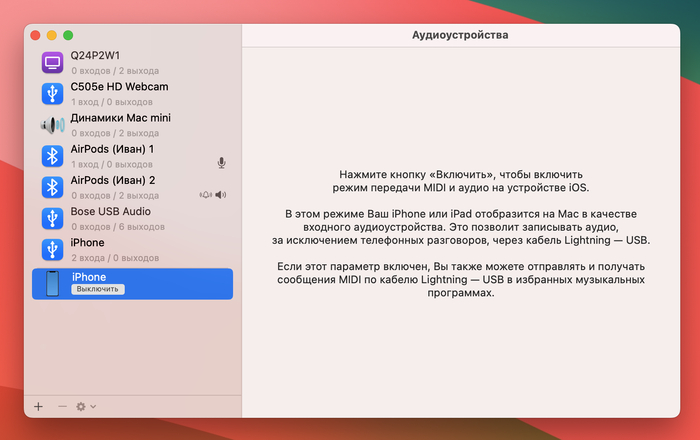This screenshot has width=700, height=440.
Task: Click the Выключить button under iPhone
Action: (97, 289)
